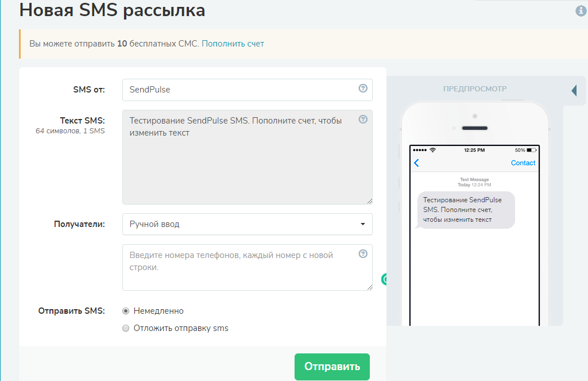The image size is (588, 381).
Task: Open the Получатели Ручной ввод dropdown
Action: 247,224
